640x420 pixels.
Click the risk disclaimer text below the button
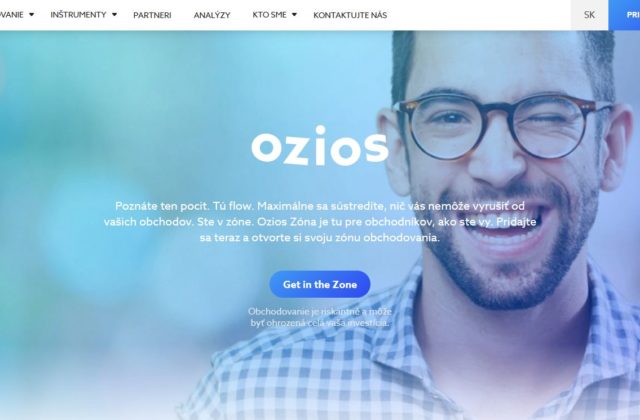(x=320, y=317)
